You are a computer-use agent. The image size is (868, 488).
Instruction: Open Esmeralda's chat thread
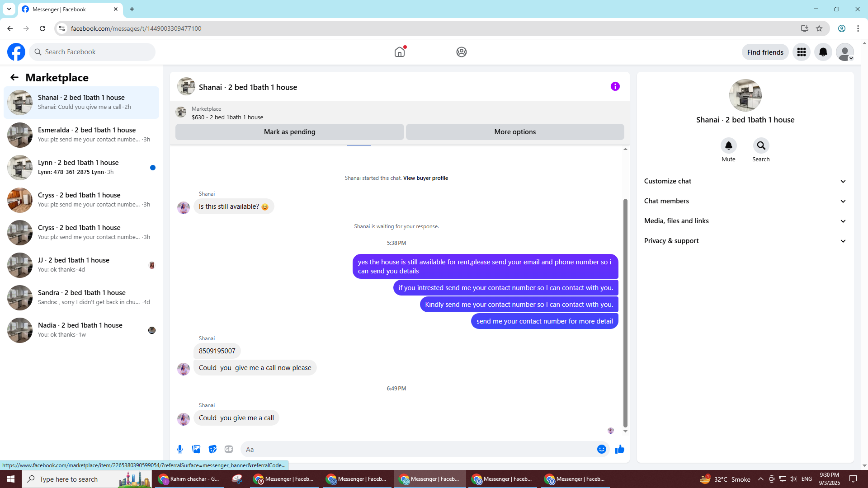pyautogui.click(x=81, y=135)
